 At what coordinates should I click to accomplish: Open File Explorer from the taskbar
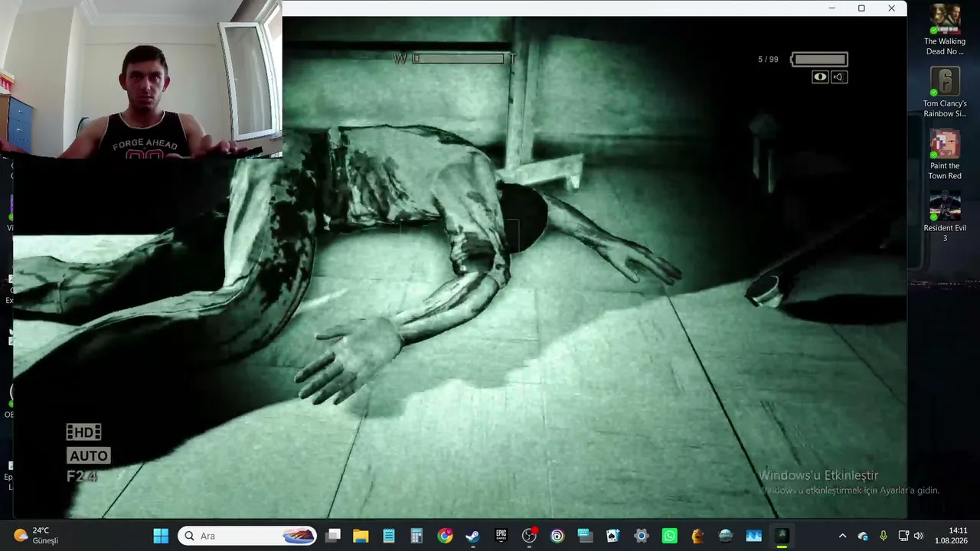(x=361, y=536)
